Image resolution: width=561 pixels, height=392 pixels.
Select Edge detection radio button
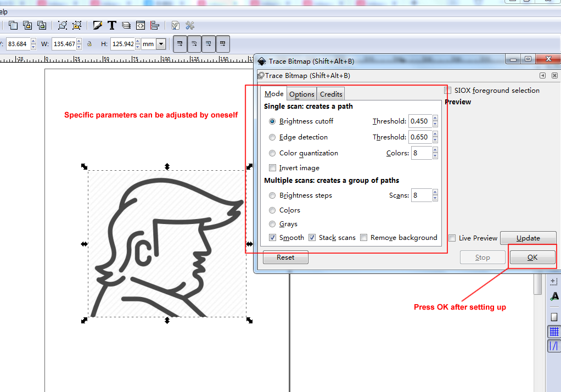pos(272,137)
